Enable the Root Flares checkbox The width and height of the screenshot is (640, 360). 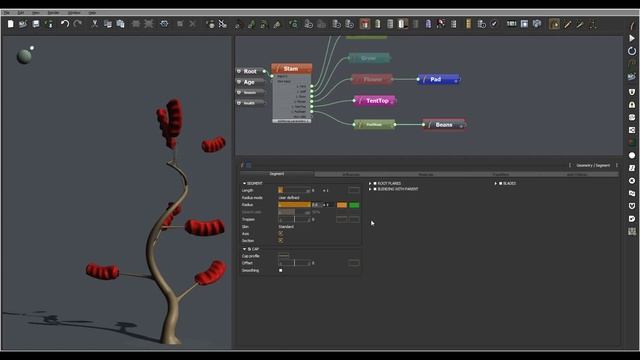[x=375, y=184]
